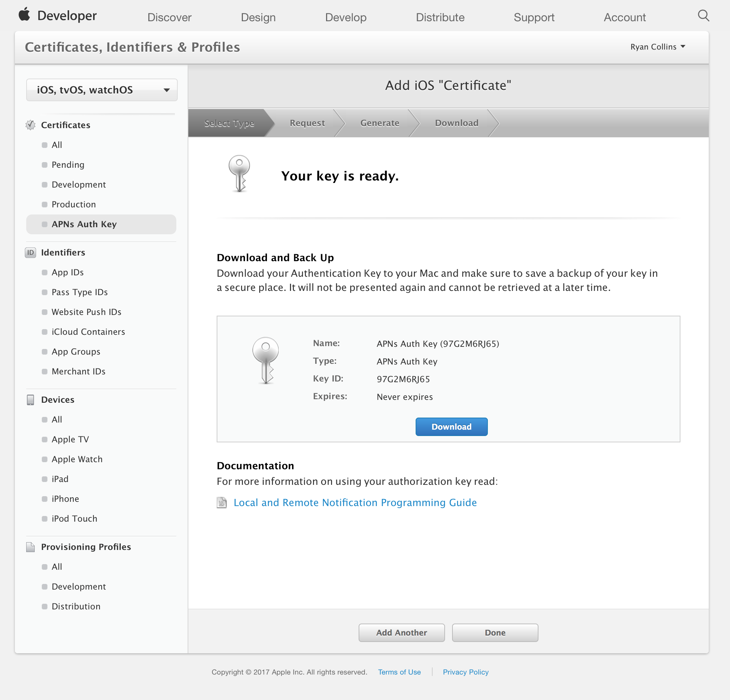Open search with magnifier icon
This screenshot has width=730, height=700.
(703, 16)
